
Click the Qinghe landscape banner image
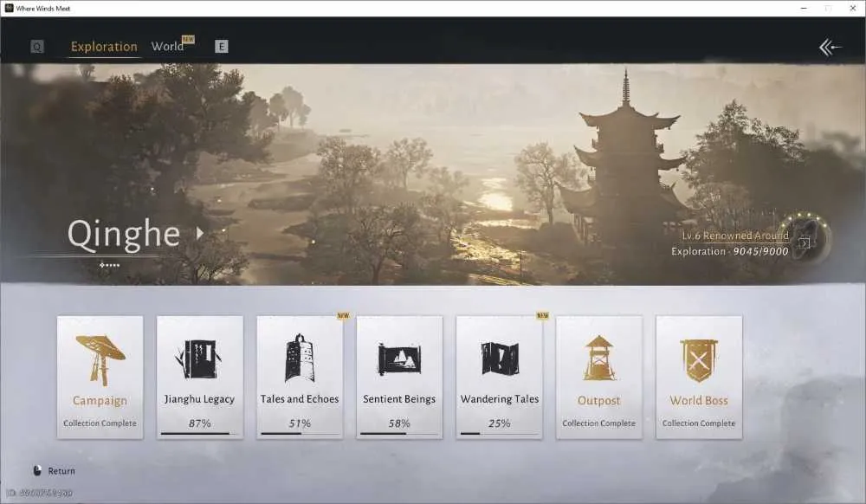pyautogui.click(x=433, y=174)
